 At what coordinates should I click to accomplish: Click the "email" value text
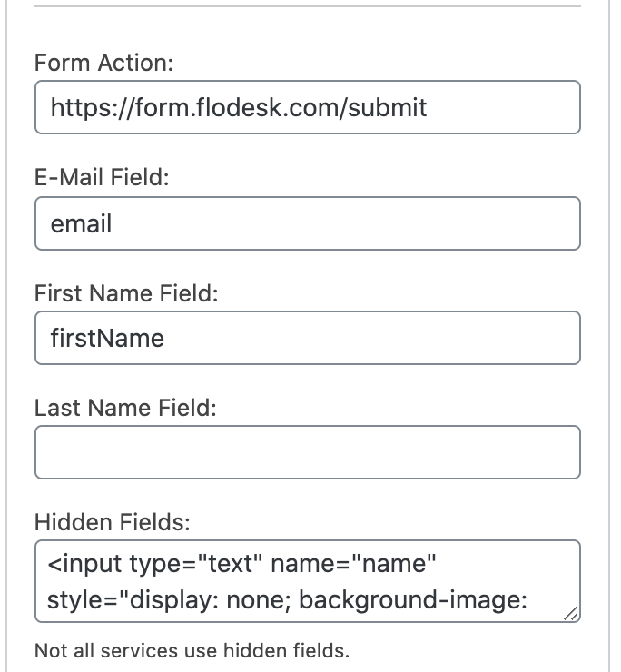82,223
